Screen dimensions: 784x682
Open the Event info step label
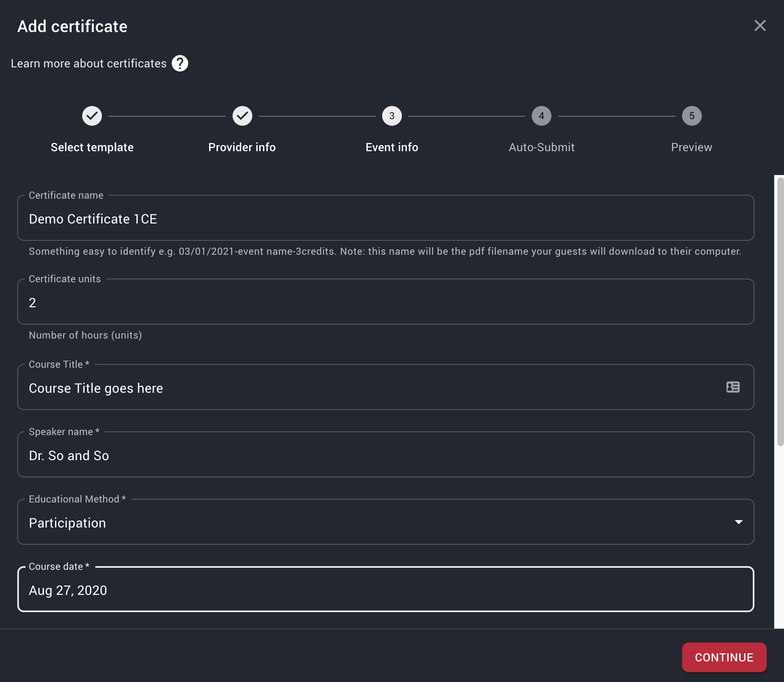(x=392, y=147)
